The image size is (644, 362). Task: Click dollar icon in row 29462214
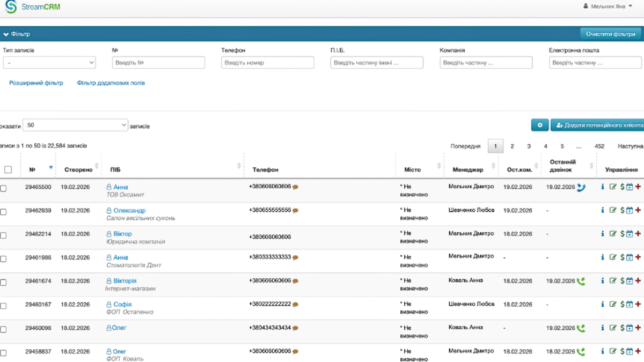click(622, 234)
